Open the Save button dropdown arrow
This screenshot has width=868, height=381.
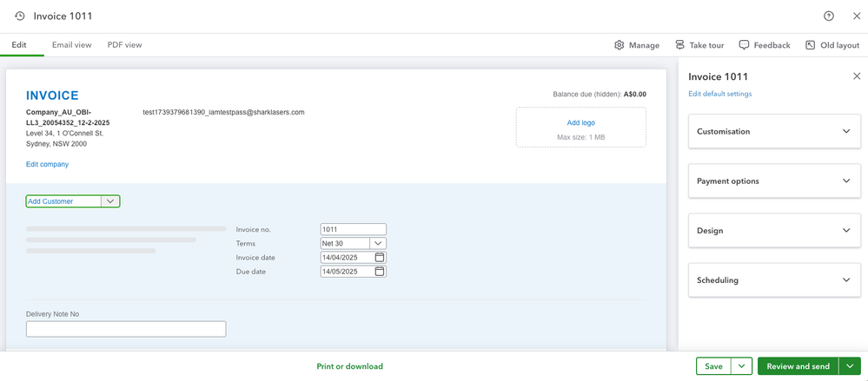741,366
